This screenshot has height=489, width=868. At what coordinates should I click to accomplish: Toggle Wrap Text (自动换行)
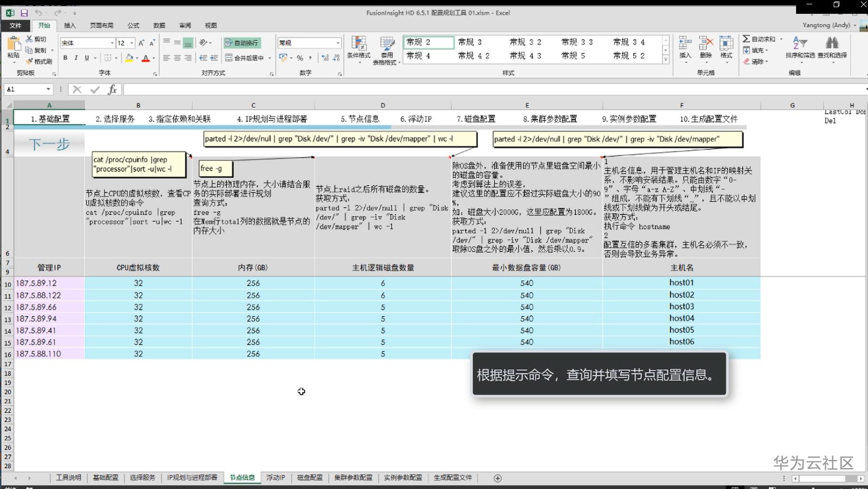click(x=242, y=43)
